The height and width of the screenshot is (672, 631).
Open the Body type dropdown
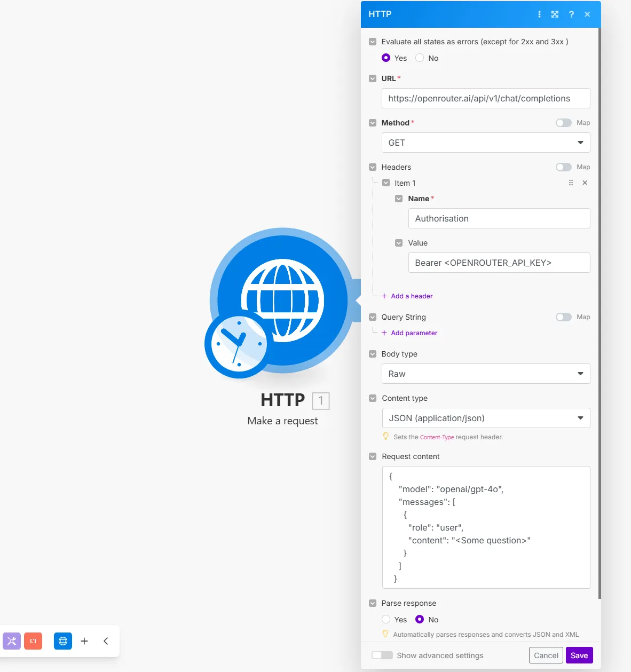click(486, 374)
